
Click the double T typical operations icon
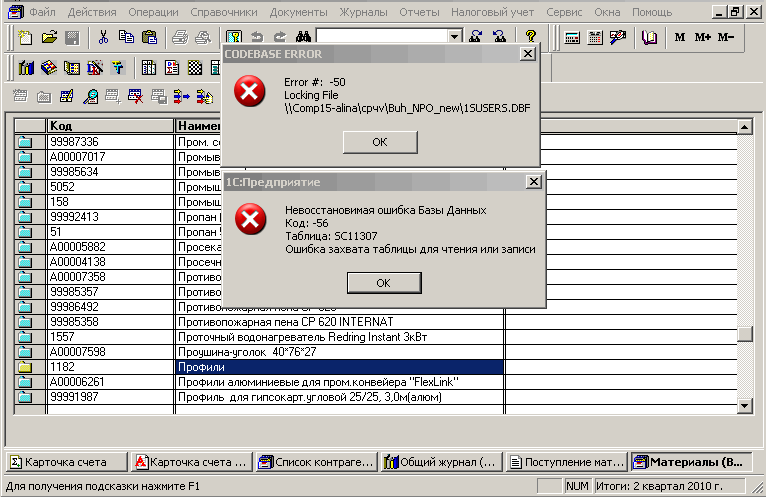118,68
